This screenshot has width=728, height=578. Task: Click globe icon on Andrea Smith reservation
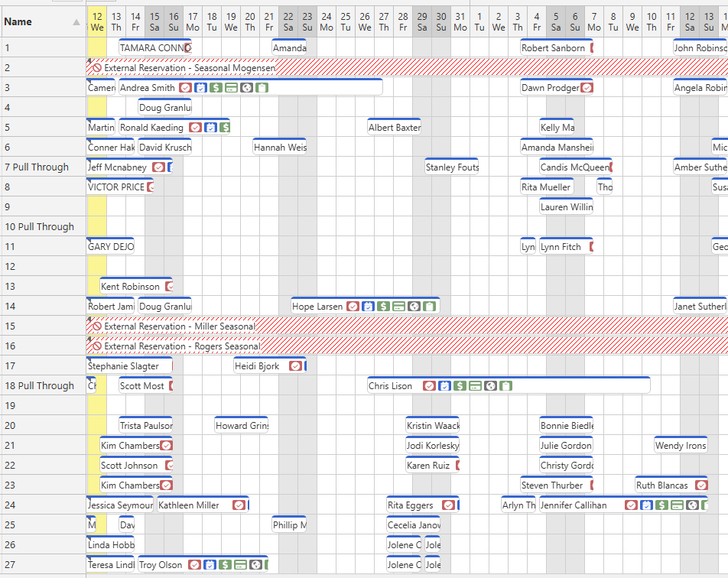[x=246, y=88]
